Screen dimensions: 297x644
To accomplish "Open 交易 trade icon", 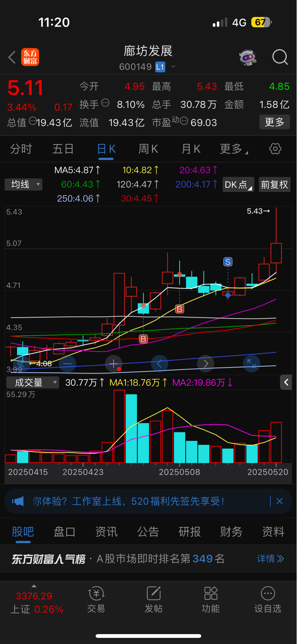I will [96, 599].
